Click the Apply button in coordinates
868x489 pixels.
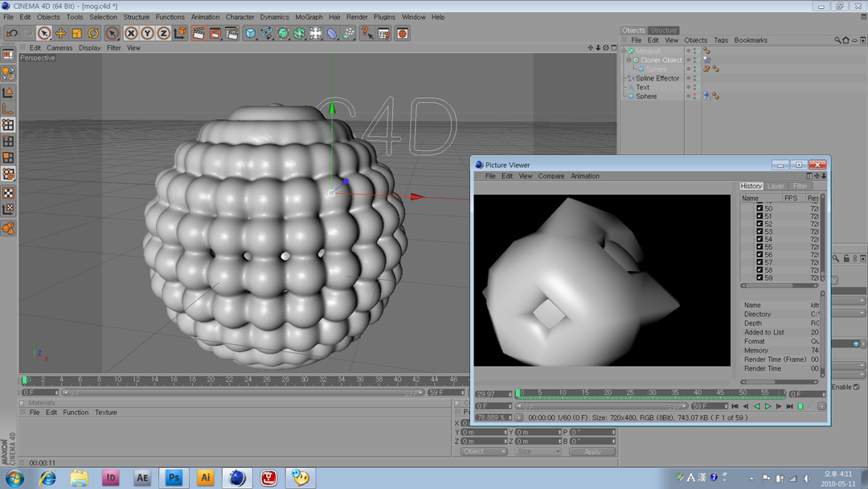pyautogui.click(x=592, y=452)
